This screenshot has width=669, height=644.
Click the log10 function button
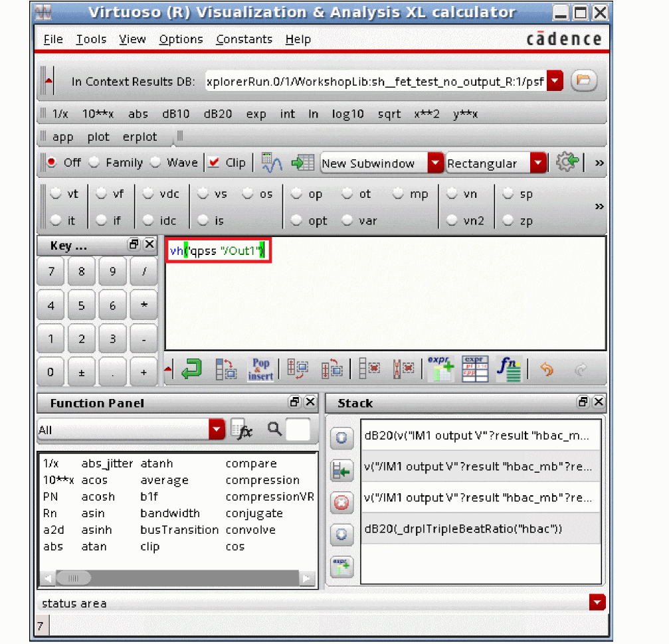coord(347,114)
